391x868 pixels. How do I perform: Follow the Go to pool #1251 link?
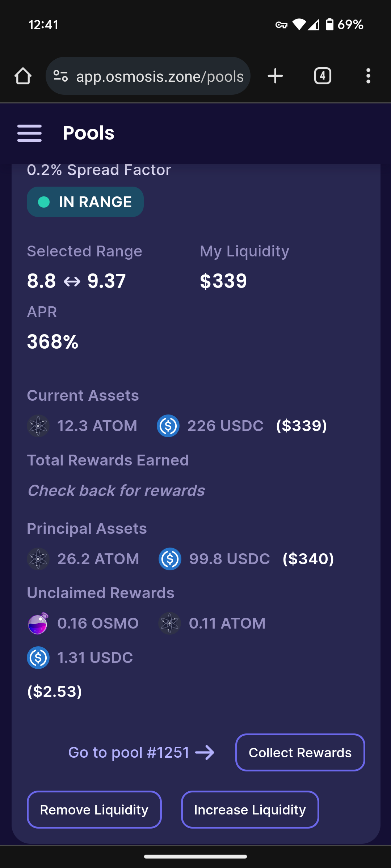(x=141, y=752)
